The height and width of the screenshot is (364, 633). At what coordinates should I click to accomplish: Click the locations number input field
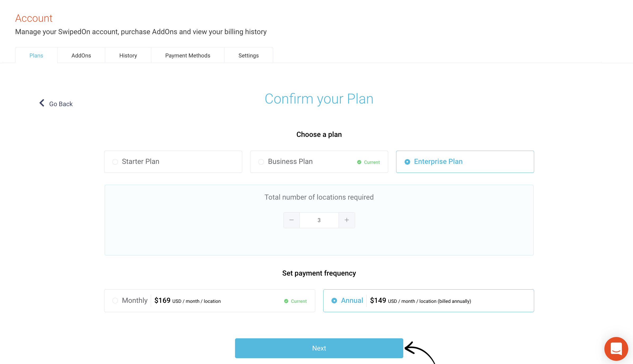[319, 220]
